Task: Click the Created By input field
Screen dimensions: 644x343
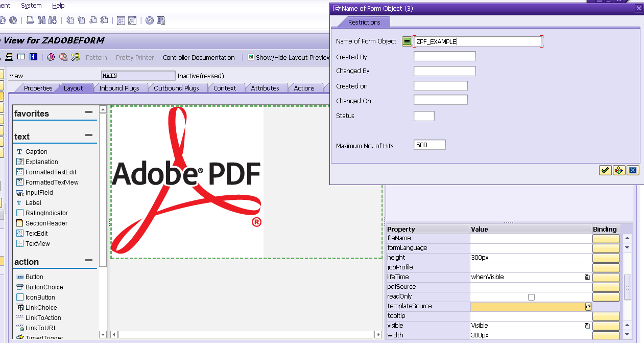Action: 444,56
